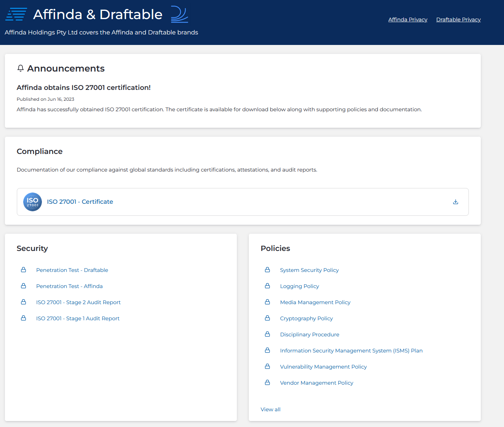
Task: Open ISO 27001 - Certificate link
Action: pyautogui.click(x=80, y=202)
